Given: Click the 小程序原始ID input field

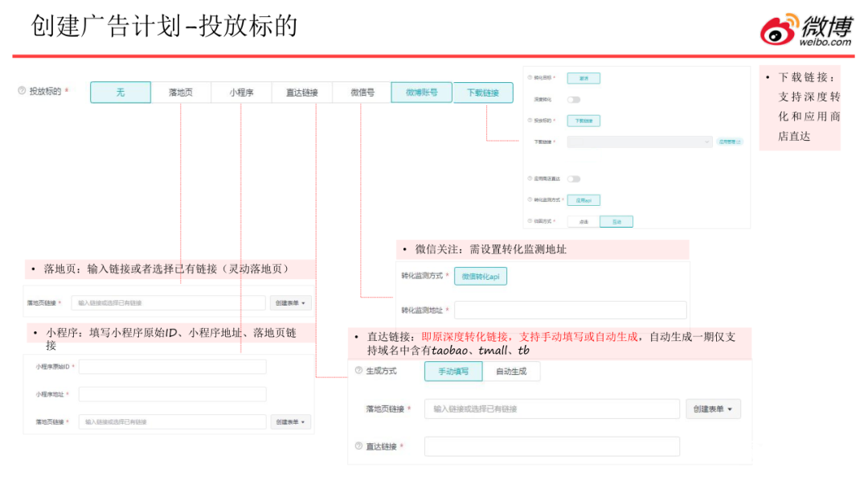Looking at the screenshot, I should [x=172, y=367].
